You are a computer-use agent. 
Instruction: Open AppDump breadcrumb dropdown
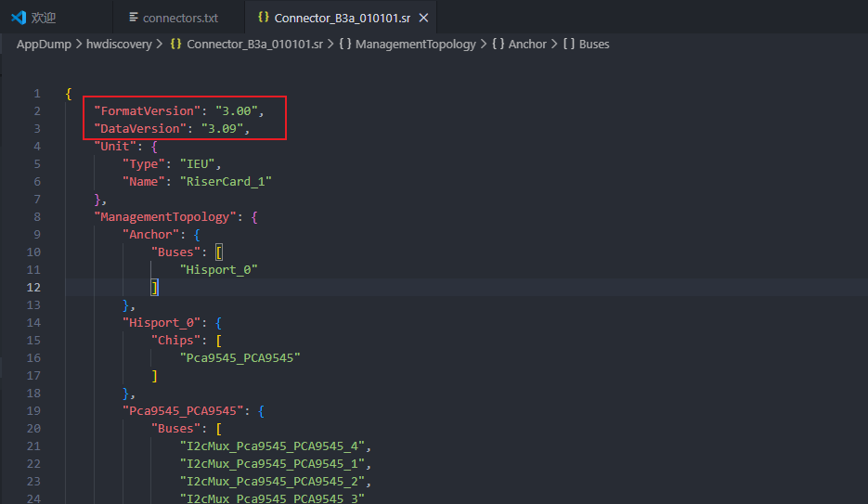[x=44, y=45]
